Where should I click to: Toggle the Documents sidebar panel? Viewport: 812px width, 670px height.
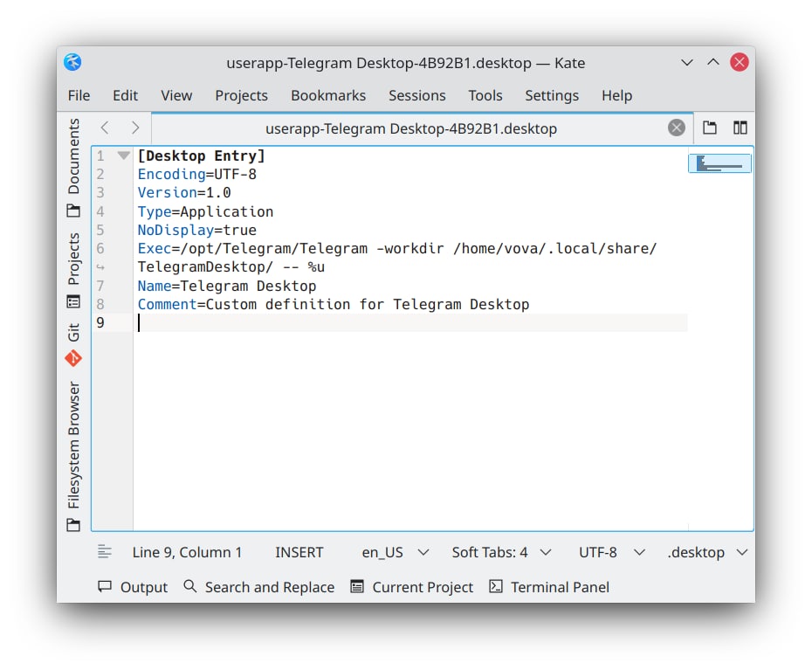73,168
